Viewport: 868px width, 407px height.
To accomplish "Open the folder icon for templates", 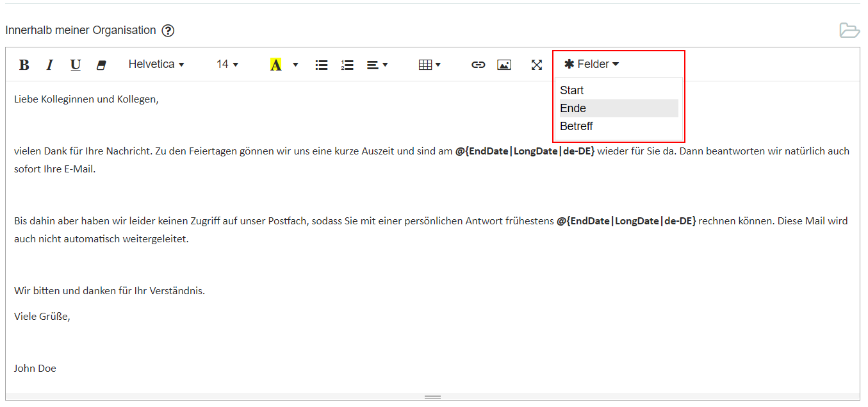I will tap(849, 30).
